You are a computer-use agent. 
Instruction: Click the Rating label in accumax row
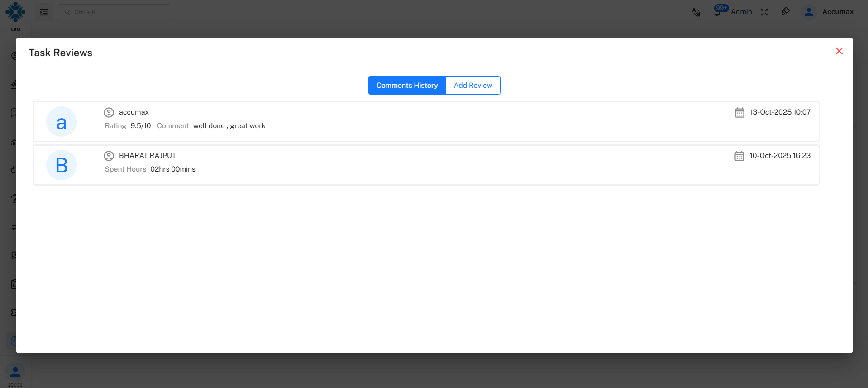[x=115, y=126]
